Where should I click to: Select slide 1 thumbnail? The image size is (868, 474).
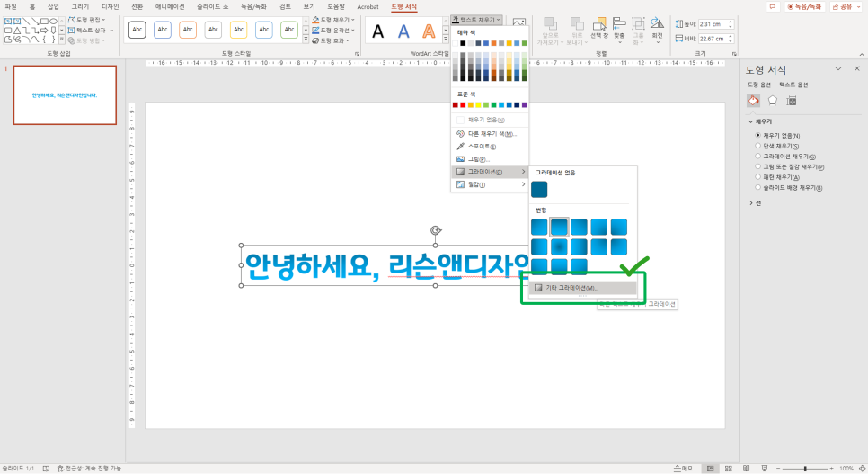(65, 94)
